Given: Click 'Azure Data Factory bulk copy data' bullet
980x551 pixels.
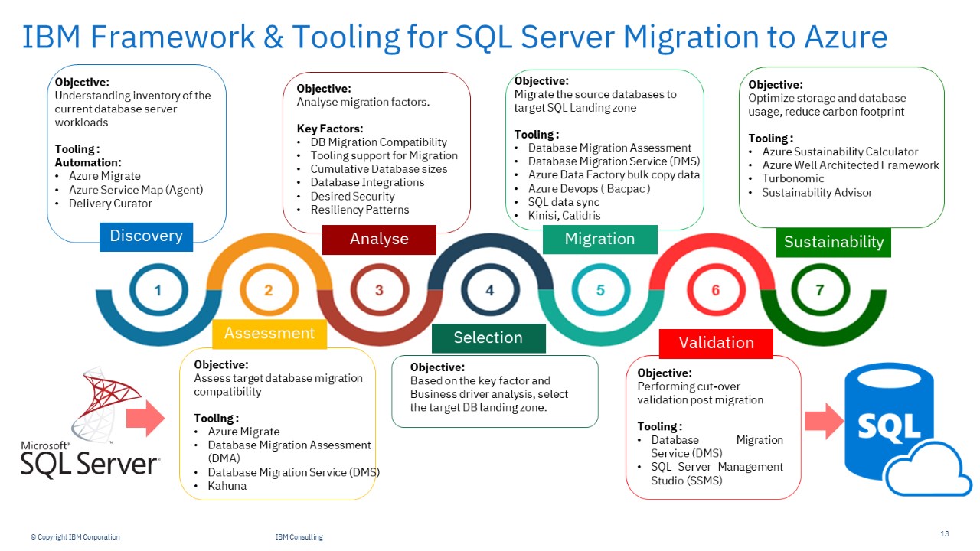Looking at the screenshot, I should coord(614,174).
